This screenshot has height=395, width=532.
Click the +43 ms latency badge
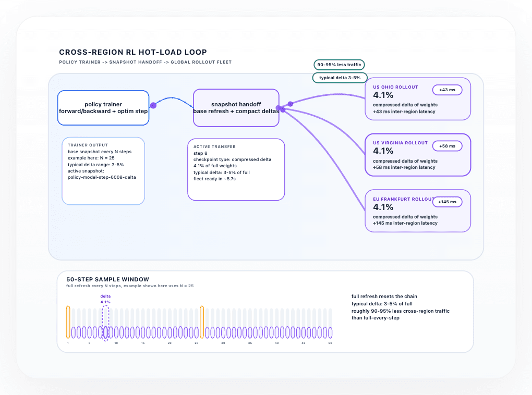(447, 90)
